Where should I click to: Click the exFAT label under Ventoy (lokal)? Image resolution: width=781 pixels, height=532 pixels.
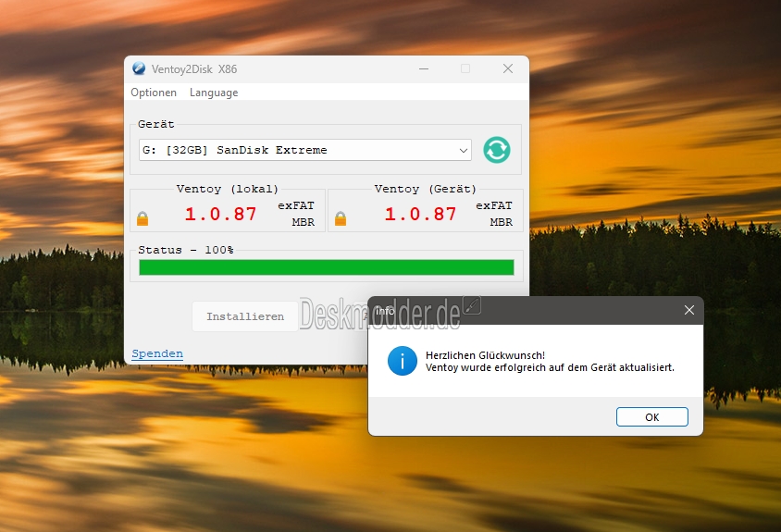[x=296, y=205]
